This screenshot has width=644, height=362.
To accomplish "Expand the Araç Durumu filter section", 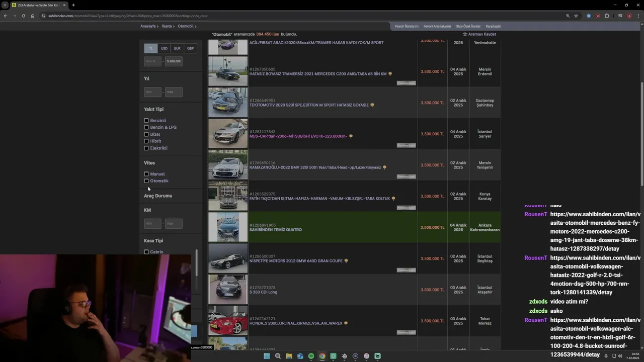I will point(158,196).
